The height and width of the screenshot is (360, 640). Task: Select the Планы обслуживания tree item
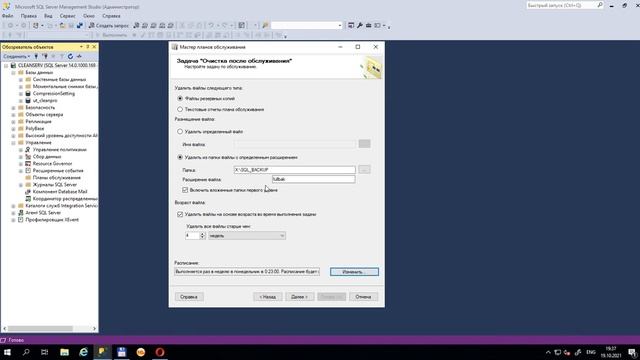pos(57,178)
